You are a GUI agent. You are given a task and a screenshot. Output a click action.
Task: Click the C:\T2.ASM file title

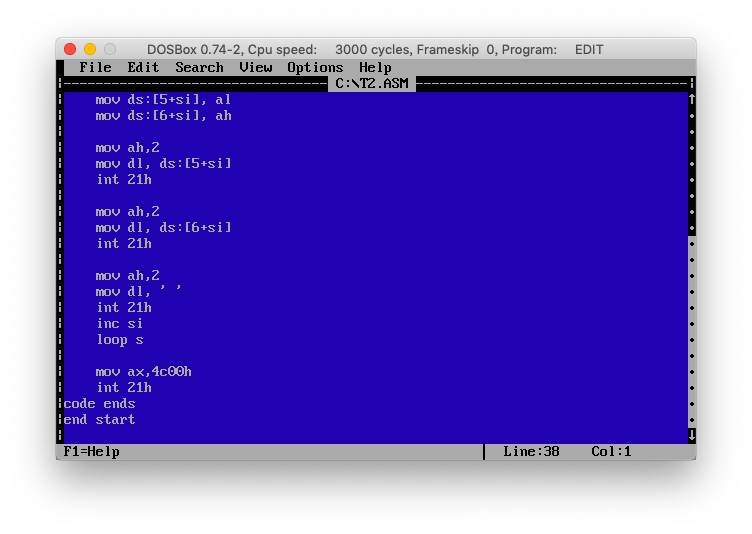coord(372,83)
